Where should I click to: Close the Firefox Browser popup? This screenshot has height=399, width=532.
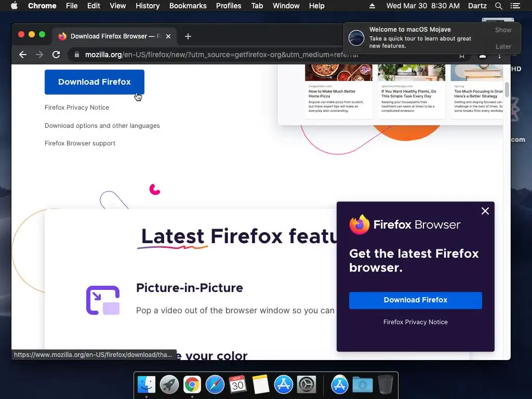point(485,211)
